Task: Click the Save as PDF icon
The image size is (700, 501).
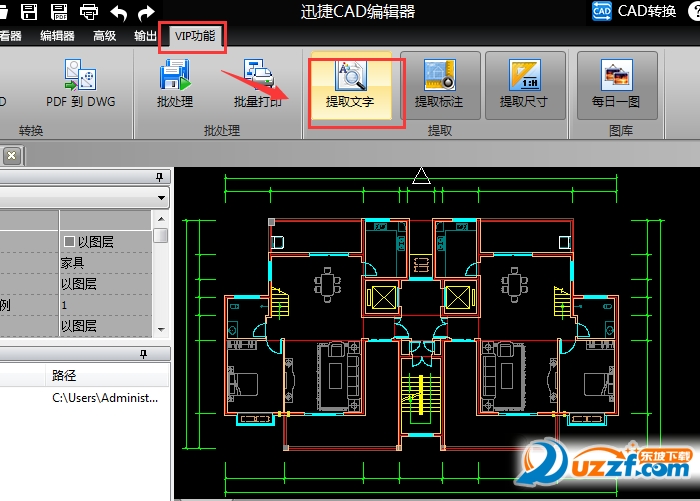Action: [x=59, y=12]
